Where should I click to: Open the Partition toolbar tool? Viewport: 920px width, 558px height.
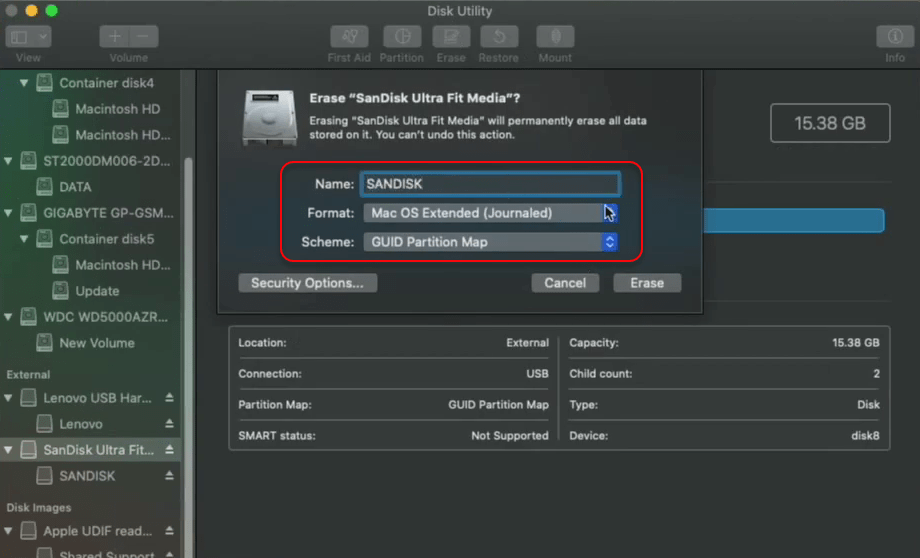click(x=402, y=37)
